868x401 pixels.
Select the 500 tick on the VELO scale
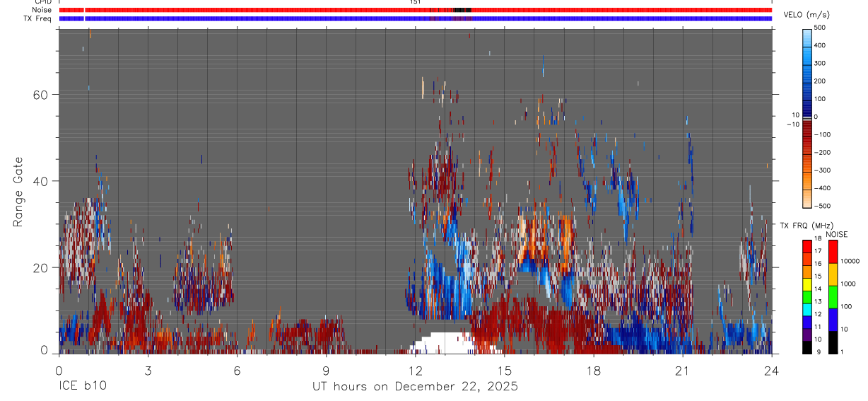pos(821,28)
